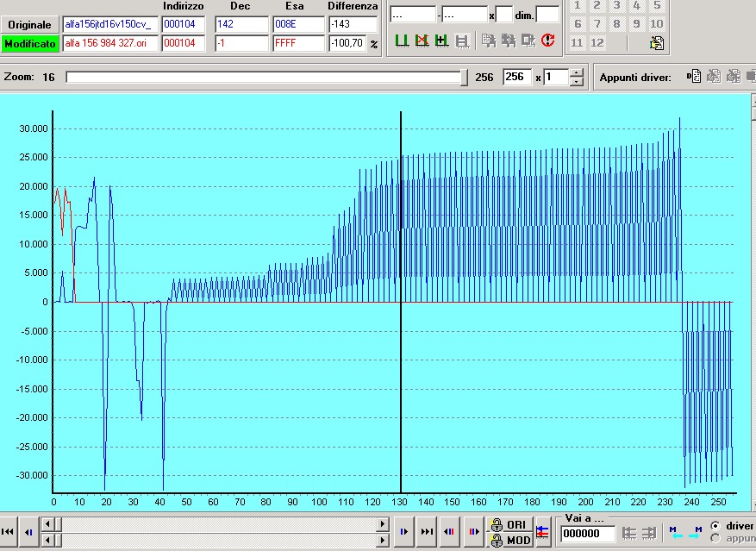
Task: Click number button 4
Action: [636, 5]
